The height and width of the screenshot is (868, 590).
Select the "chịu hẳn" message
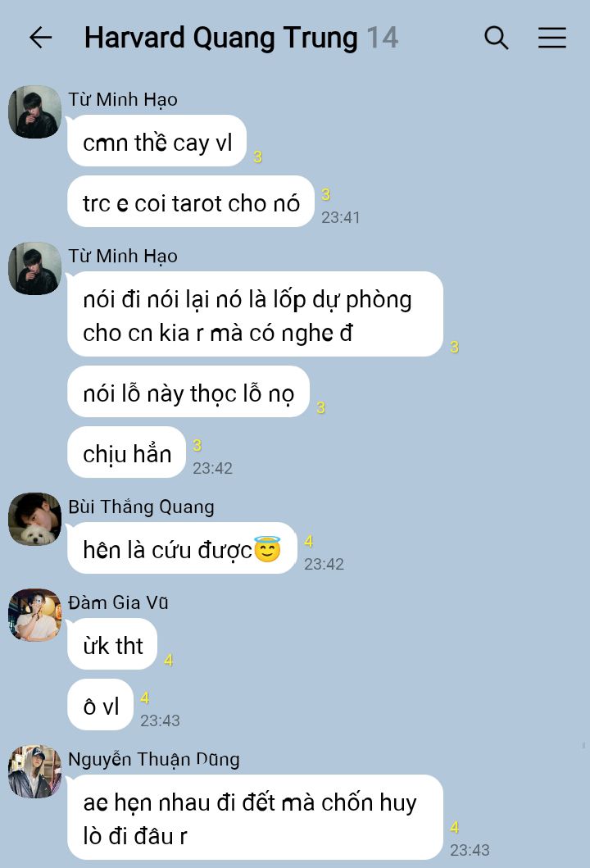[127, 452]
